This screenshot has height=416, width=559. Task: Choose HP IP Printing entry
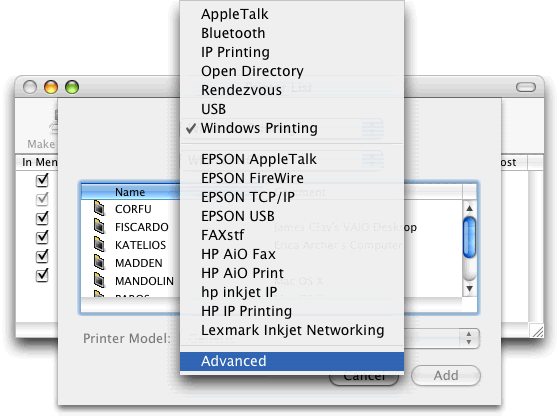[x=292, y=311]
